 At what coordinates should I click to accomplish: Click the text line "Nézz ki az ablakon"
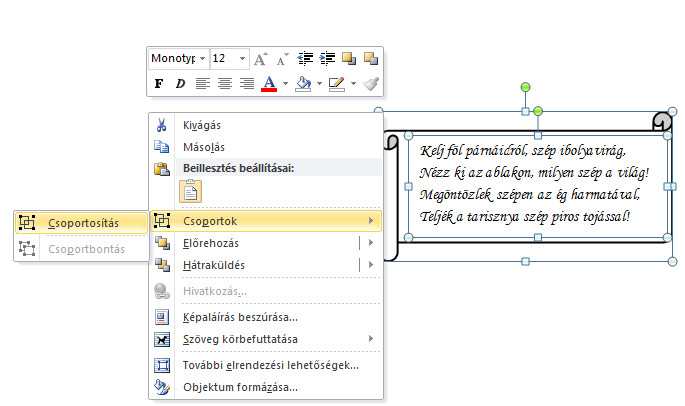pos(534,173)
